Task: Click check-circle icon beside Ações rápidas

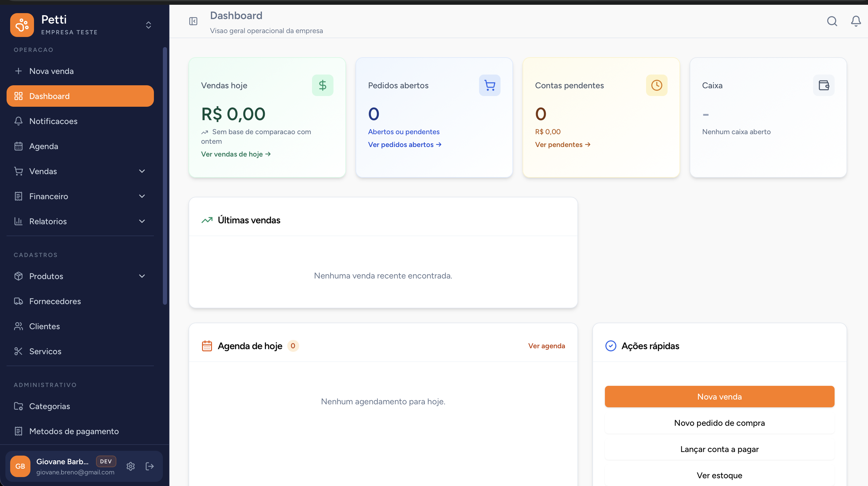Action: 611,346
